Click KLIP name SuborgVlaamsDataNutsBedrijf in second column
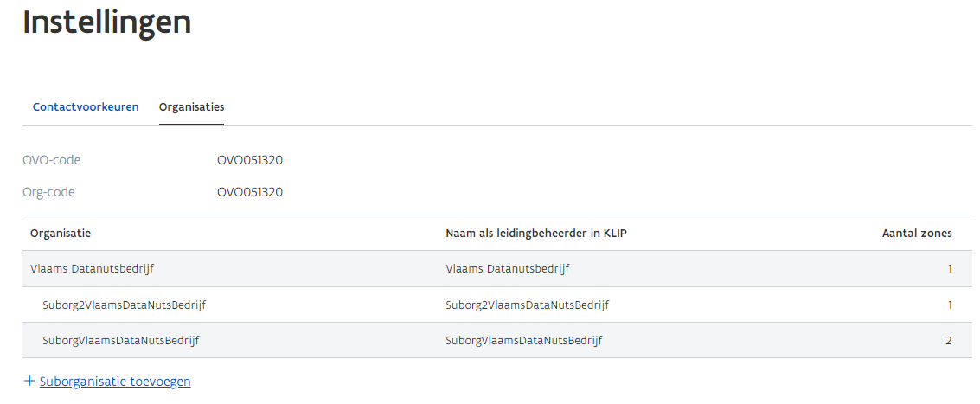Image resolution: width=980 pixels, height=404 pixels. tap(523, 341)
